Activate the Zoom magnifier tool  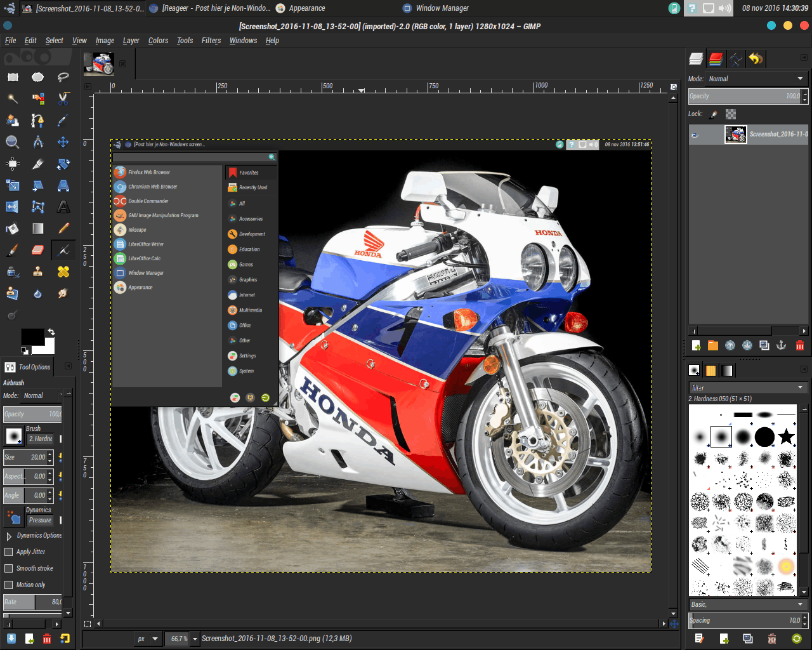(x=12, y=142)
